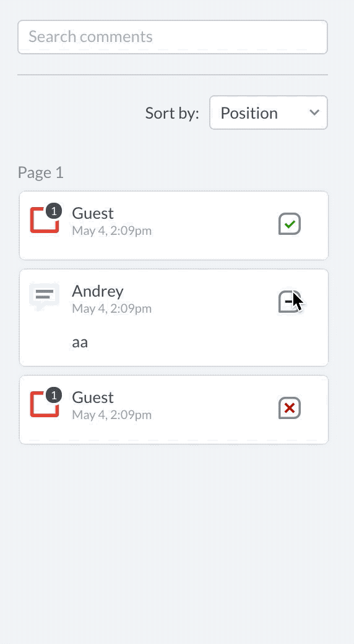Click the Sort by label

point(172,113)
